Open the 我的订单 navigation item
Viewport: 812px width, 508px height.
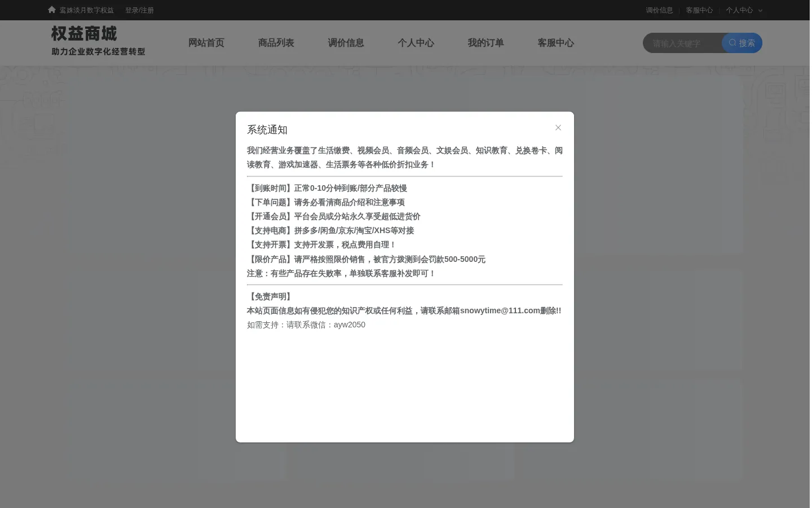click(x=486, y=43)
